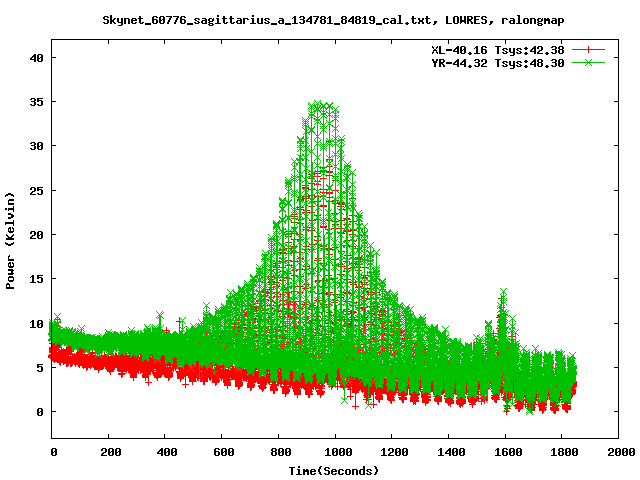
Task: Click x-axis tick label 1600
Action: (x=508, y=452)
